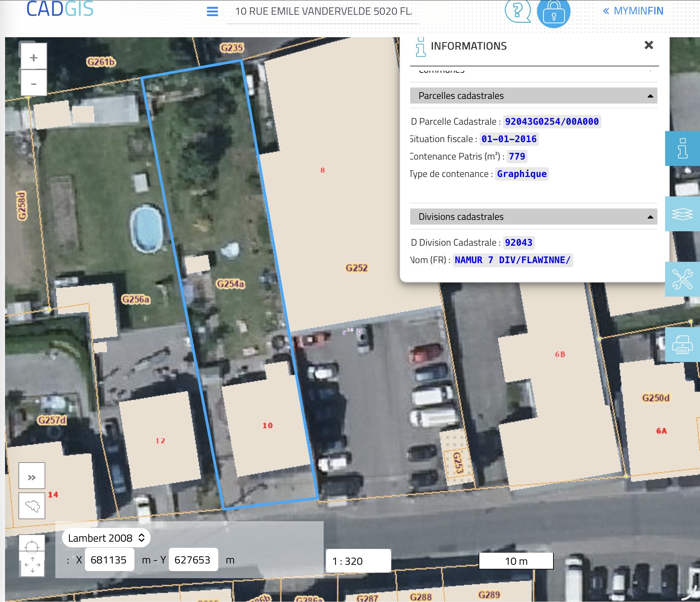Screen dimensions: 700x602
Task: Open the Lambert 2008 coordinate system dropdown
Action: (106, 538)
